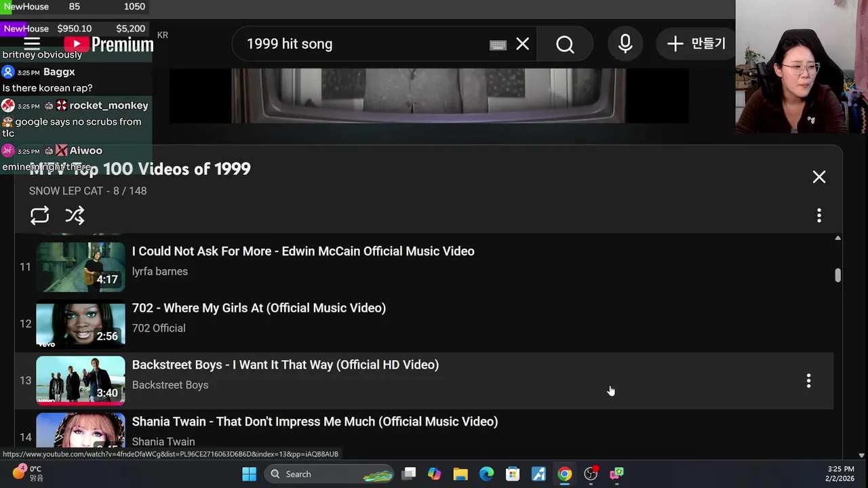This screenshot has height=488, width=868.
Task: Play 702 Where My Girls At thumbnail
Action: [x=81, y=324]
